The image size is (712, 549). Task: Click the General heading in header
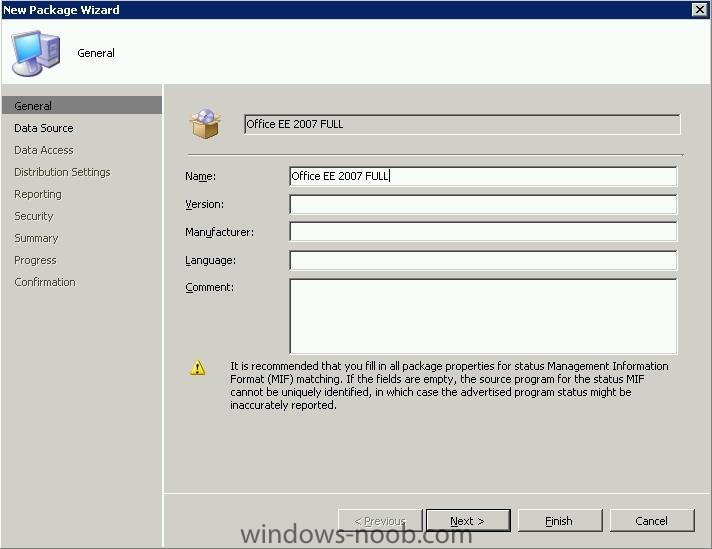[x=96, y=53]
